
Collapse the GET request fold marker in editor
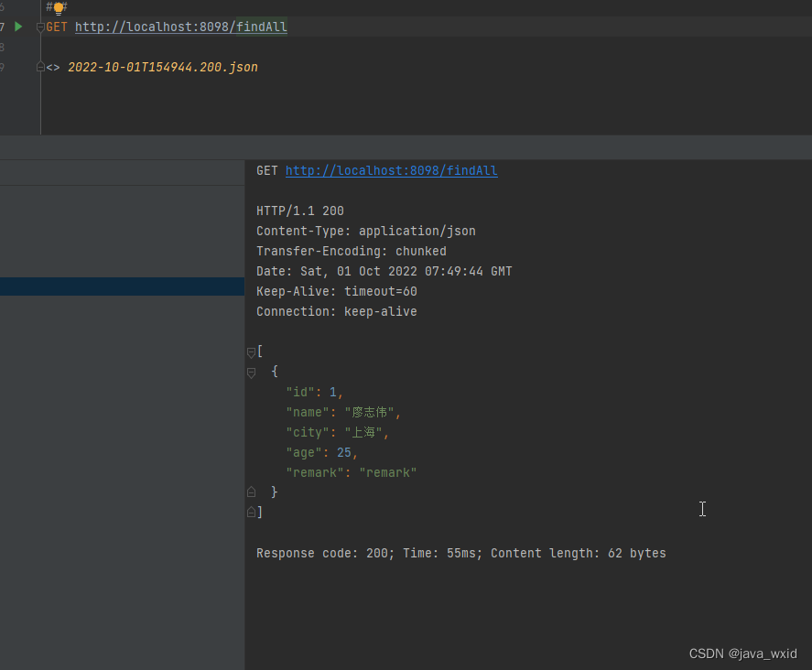pos(40,27)
